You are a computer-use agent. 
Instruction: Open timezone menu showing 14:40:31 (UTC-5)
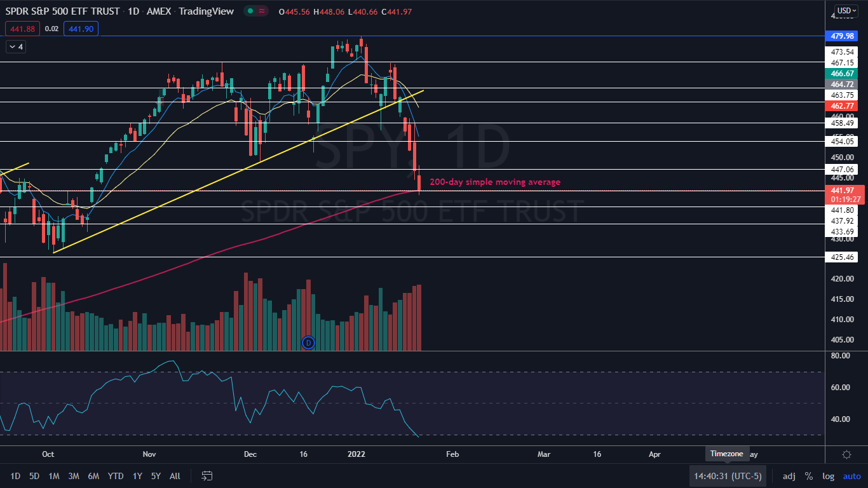pyautogui.click(x=728, y=476)
